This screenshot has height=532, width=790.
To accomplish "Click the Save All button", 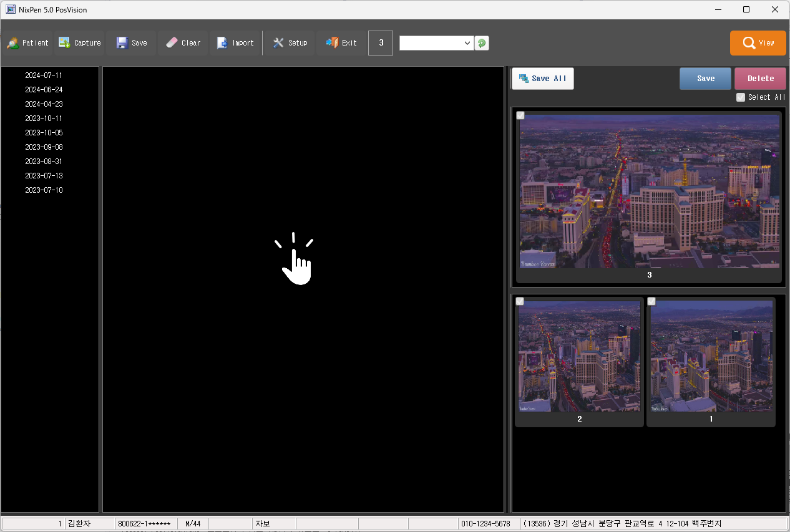I will tap(542, 79).
